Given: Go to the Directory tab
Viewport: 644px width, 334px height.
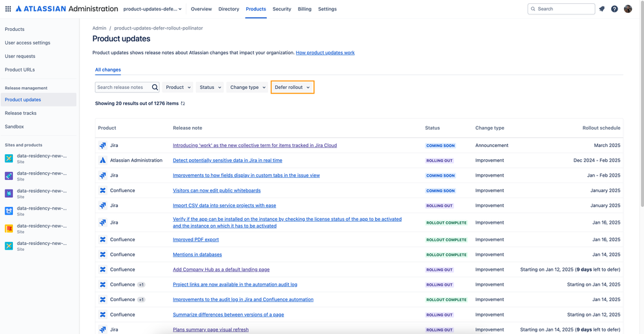Looking at the screenshot, I should 229,8.
